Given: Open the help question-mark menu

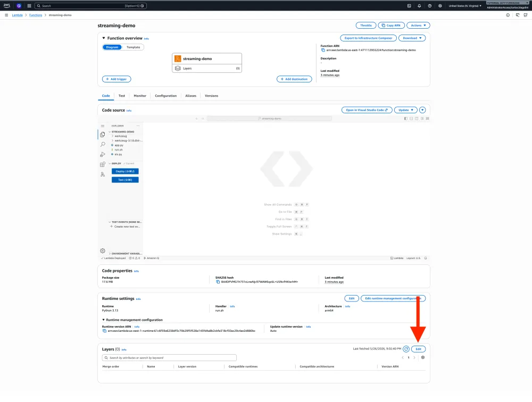Looking at the screenshot, I should 429,6.
